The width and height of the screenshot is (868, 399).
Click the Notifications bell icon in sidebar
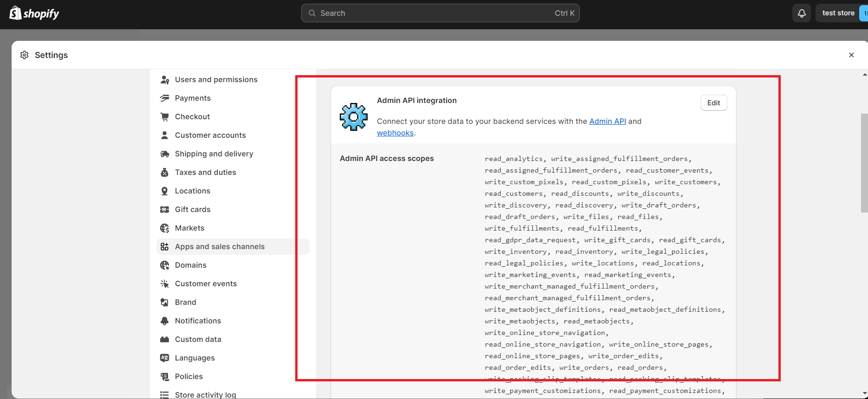pos(164,321)
